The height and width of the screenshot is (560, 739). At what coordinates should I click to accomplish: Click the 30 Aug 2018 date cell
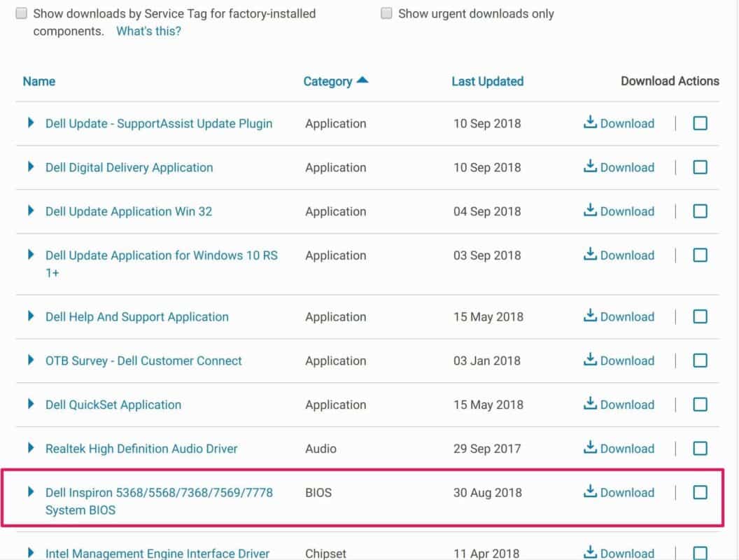click(x=487, y=493)
